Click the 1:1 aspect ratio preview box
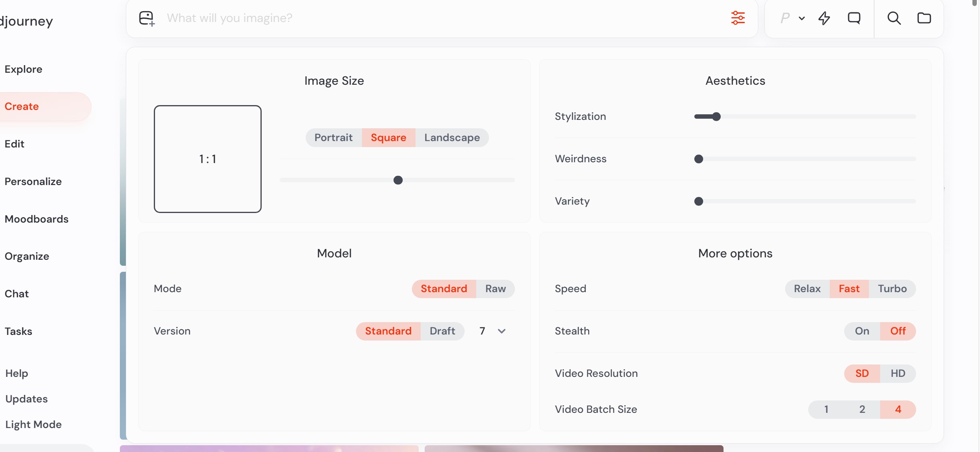980x452 pixels. [x=207, y=159]
